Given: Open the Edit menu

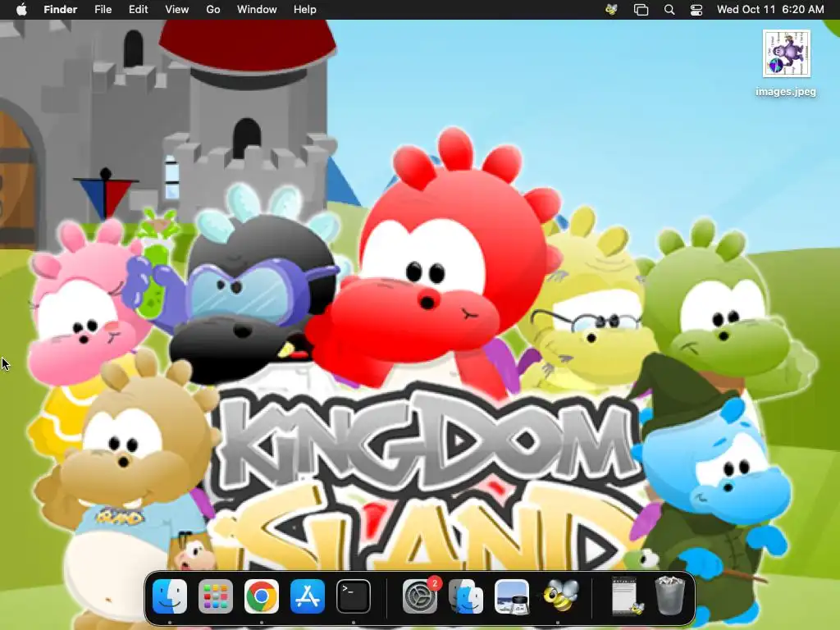Looking at the screenshot, I should (138, 10).
